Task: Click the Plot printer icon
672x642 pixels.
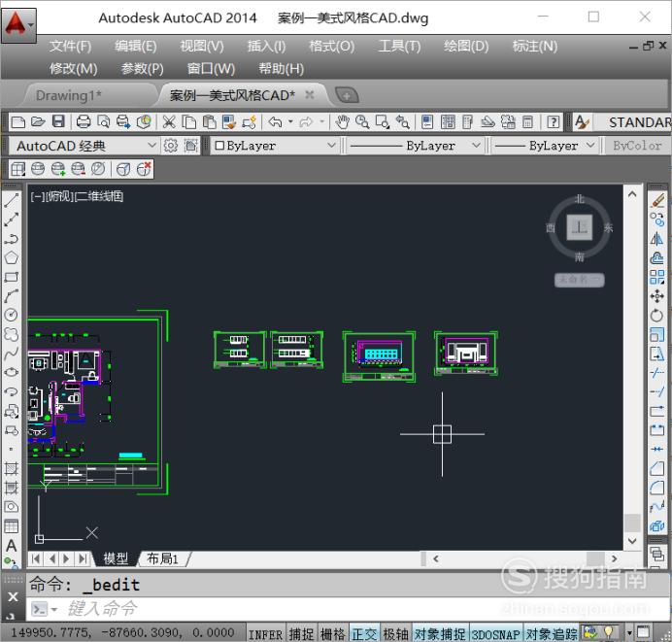Action: 84,122
